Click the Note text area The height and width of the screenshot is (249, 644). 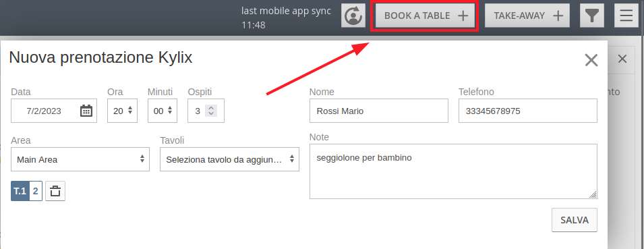[x=453, y=171]
